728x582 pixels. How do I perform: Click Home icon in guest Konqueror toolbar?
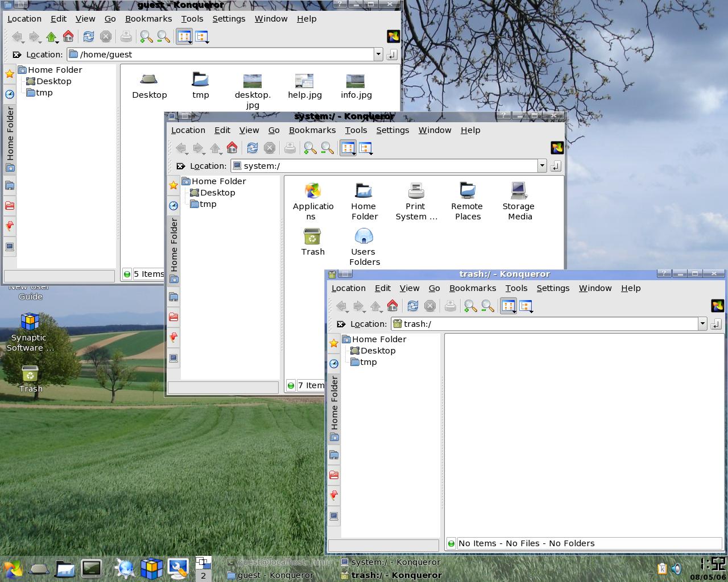coord(68,37)
